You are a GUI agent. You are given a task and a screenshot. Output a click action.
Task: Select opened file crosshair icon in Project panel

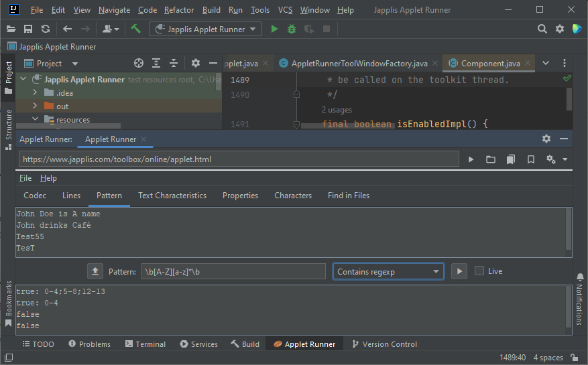[x=139, y=64]
